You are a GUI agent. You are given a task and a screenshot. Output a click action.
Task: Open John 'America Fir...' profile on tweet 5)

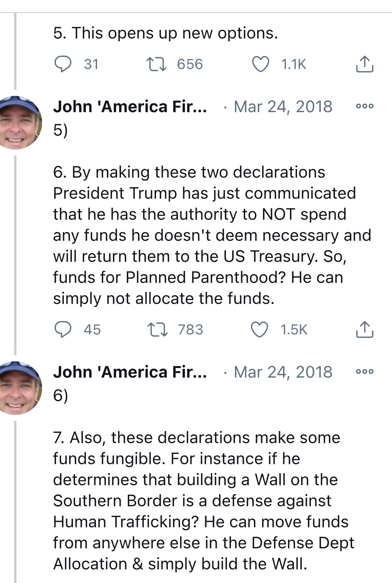tap(130, 106)
